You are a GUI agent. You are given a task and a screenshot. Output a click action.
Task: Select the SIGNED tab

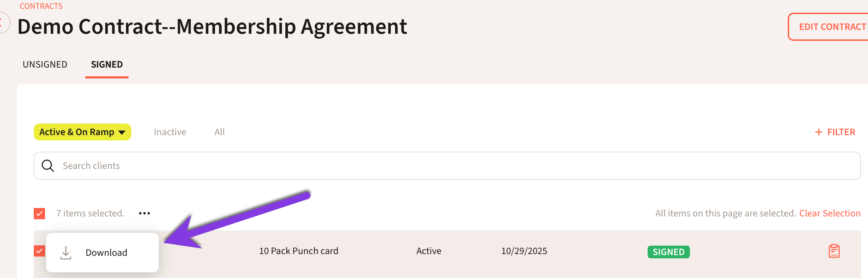coord(107,64)
